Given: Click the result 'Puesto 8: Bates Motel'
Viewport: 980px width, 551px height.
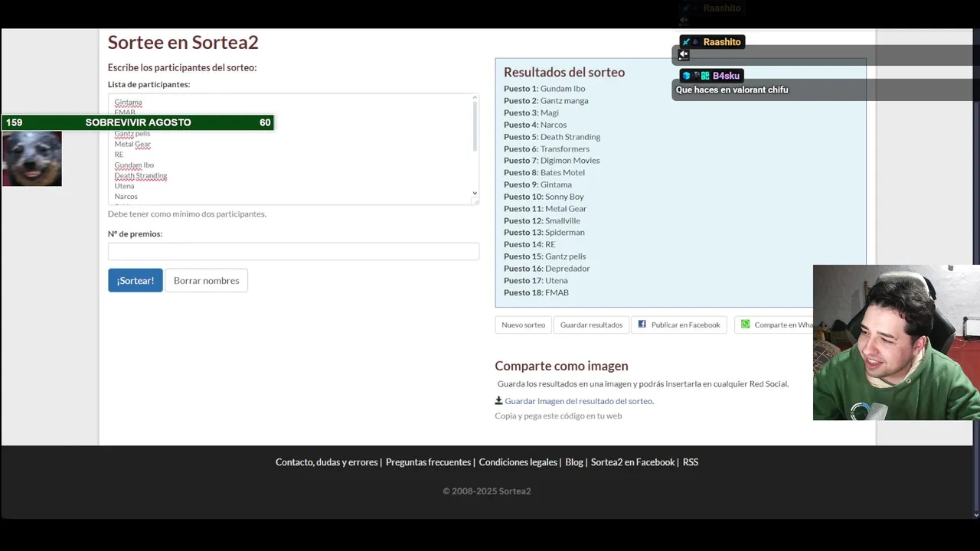Looking at the screenshot, I should click(544, 173).
